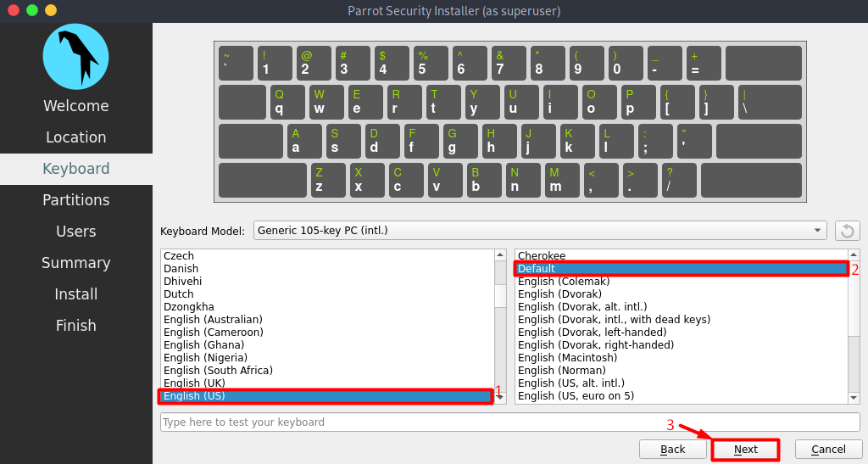The image size is (868, 464).
Task: Select English (Dvorak, alt. intl.) variant
Action: (x=682, y=307)
